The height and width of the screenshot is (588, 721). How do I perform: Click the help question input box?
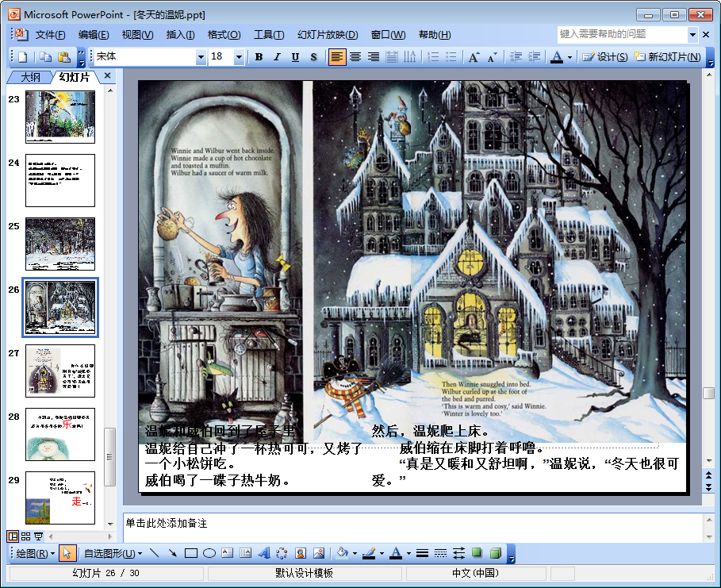623,34
